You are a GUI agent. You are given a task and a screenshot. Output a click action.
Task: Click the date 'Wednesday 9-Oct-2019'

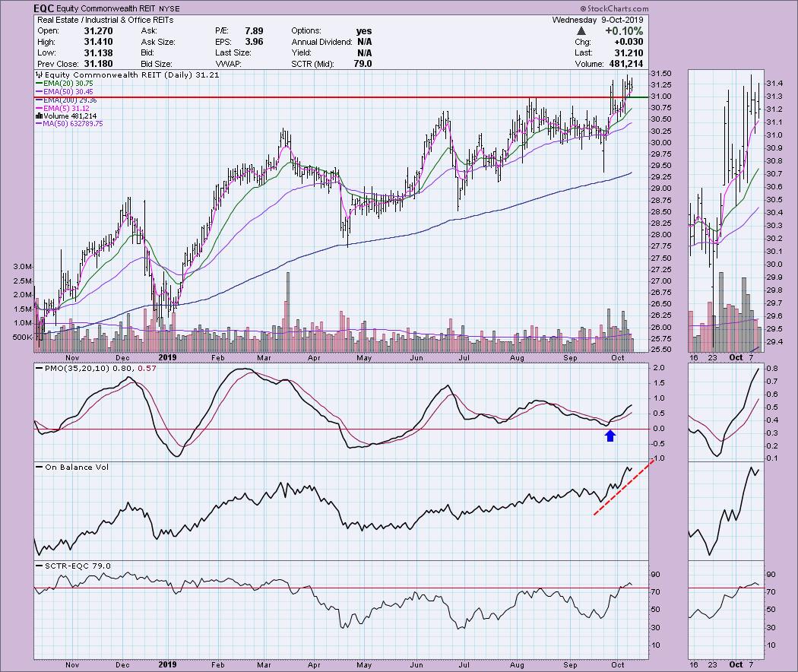click(x=597, y=20)
